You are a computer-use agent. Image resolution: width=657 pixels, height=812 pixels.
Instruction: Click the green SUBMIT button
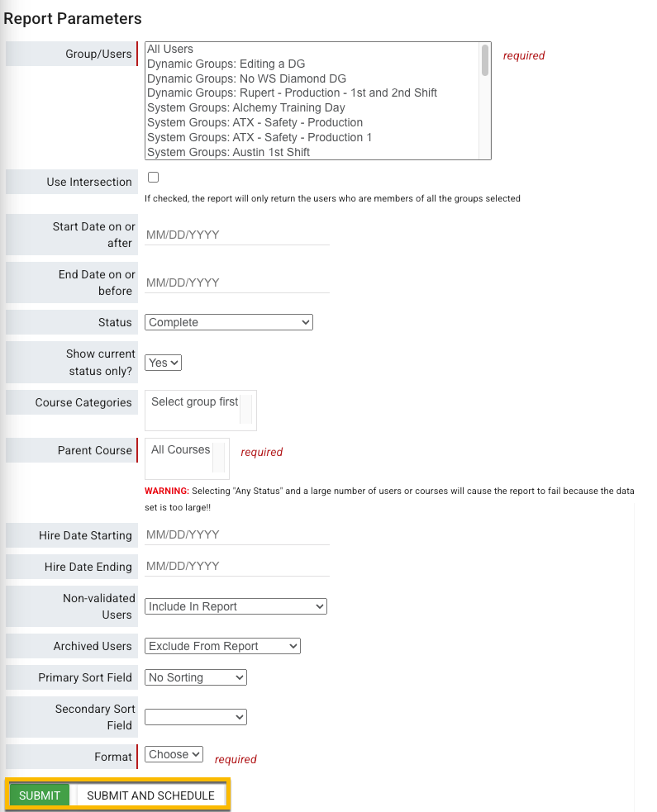pyautogui.click(x=40, y=795)
